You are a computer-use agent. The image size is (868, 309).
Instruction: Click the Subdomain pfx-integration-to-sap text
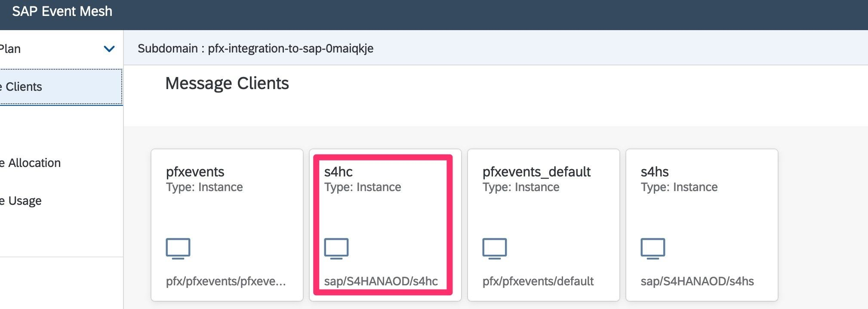(255, 48)
